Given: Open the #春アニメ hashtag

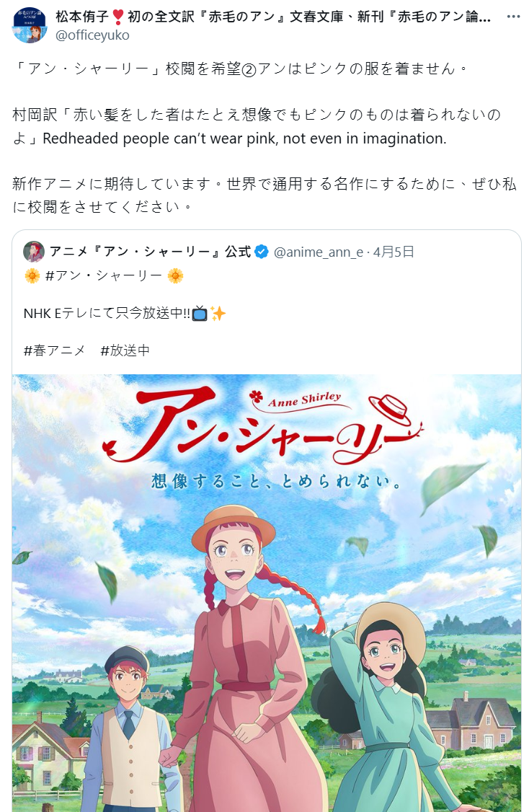Looking at the screenshot, I should (x=54, y=350).
